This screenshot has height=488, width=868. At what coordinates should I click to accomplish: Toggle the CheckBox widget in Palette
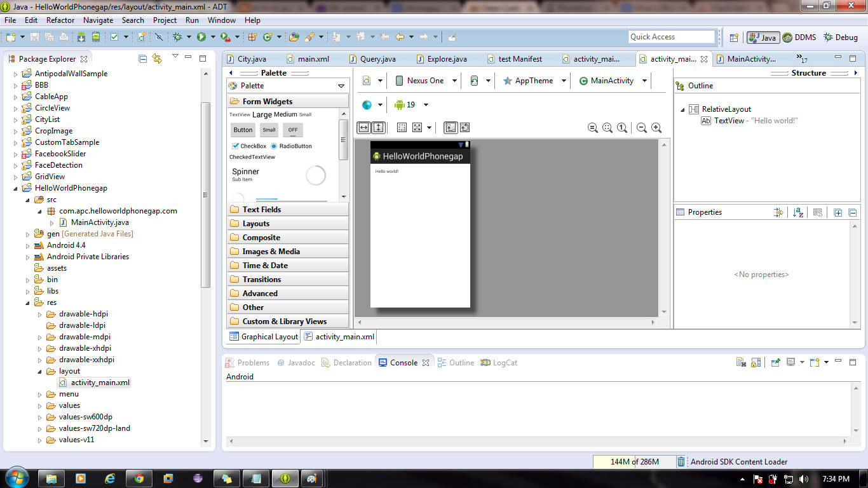click(x=248, y=146)
